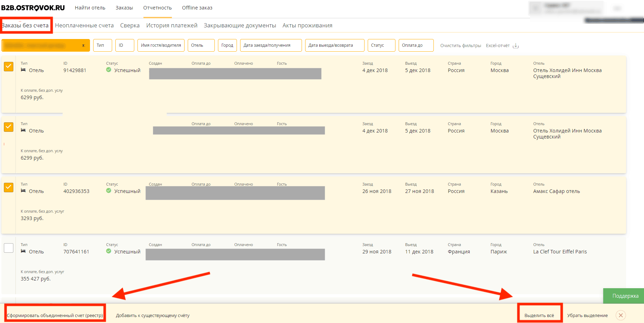644x323 pixels.
Task: Clear selection with Убрать выделение
Action: click(587, 315)
